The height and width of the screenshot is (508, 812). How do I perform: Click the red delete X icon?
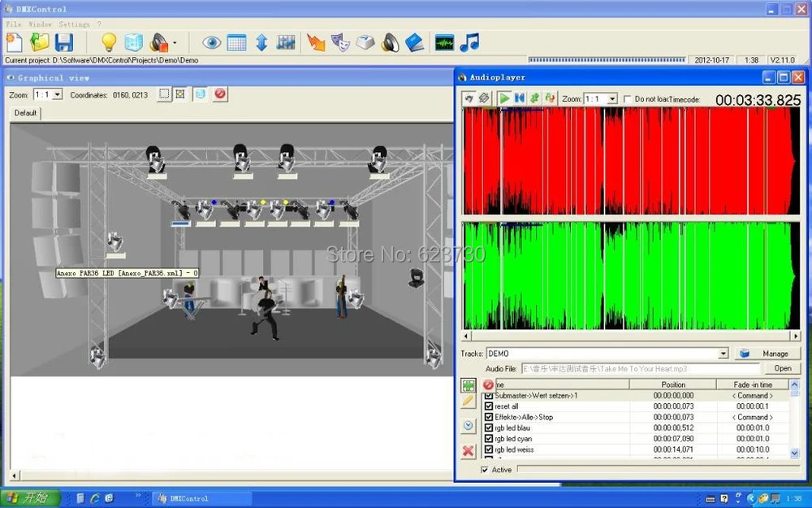tap(469, 450)
